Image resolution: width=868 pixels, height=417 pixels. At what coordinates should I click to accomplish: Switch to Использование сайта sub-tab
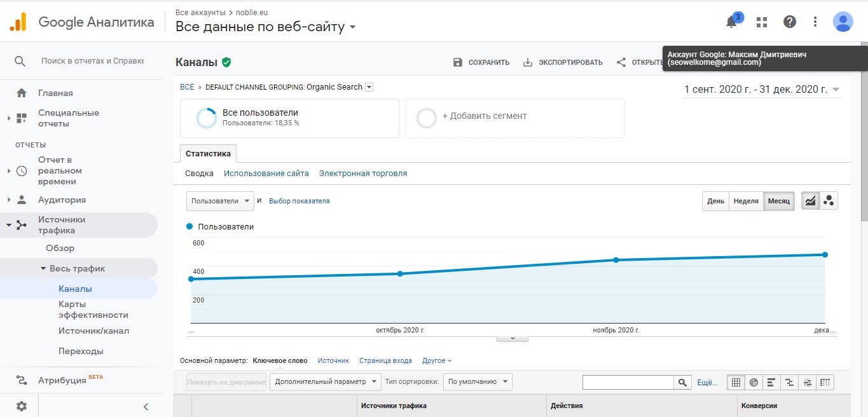(266, 173)
